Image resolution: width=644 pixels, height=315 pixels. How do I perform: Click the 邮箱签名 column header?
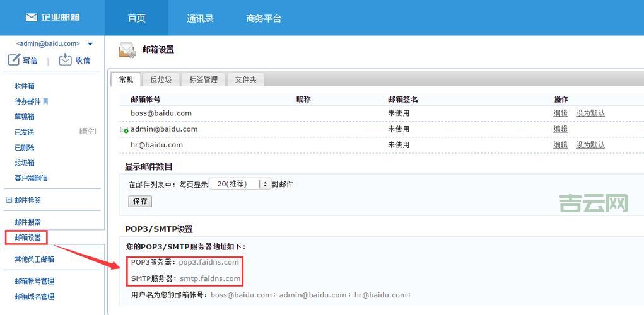pyautogui.click(x=403, y=100)
